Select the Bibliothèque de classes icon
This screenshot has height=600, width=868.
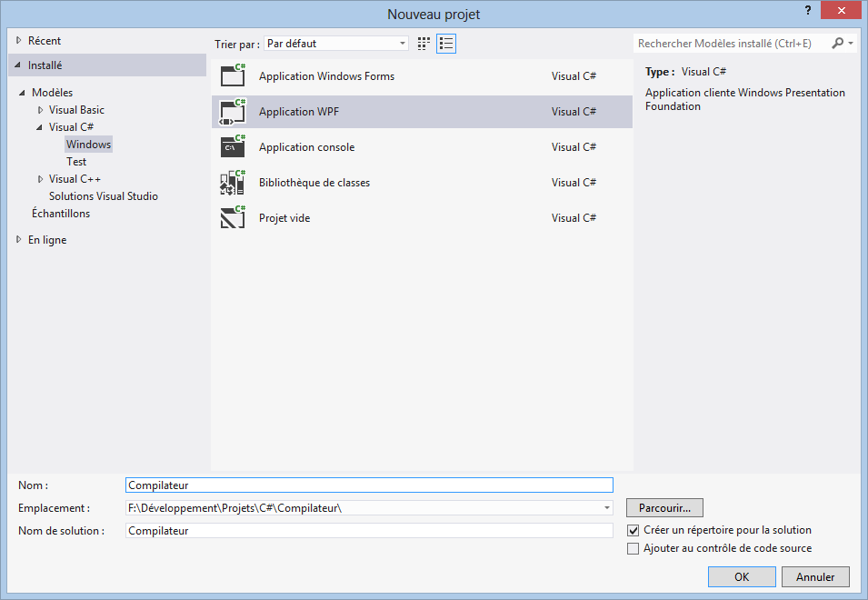tap(233, 182)
